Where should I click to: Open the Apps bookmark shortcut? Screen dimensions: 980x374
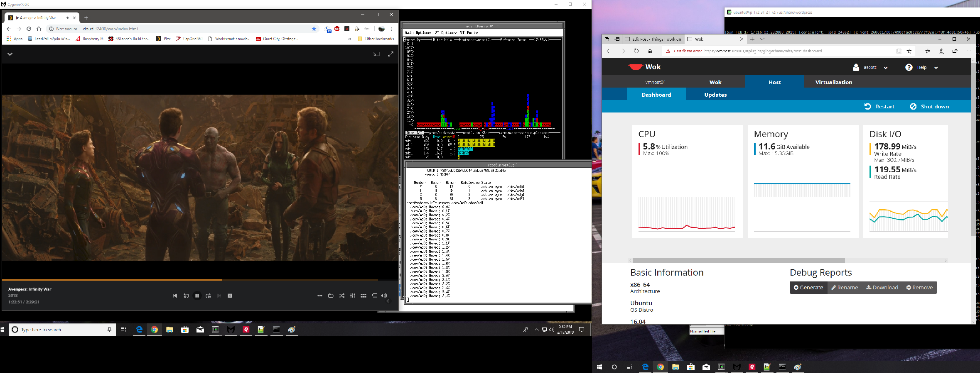15,39
